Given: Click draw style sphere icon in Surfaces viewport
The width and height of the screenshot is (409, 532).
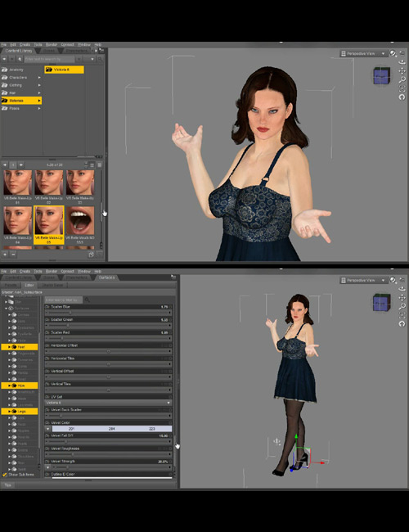Looking at the screenshot, I should tap(393, 280).
